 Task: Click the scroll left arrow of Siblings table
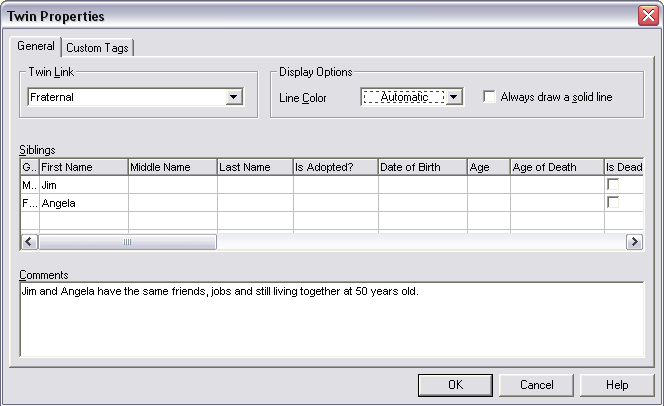pos(29,242)
